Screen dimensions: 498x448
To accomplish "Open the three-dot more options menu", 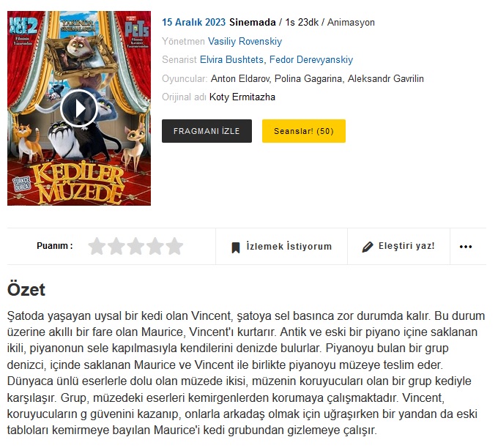I will tap(466, 247).
